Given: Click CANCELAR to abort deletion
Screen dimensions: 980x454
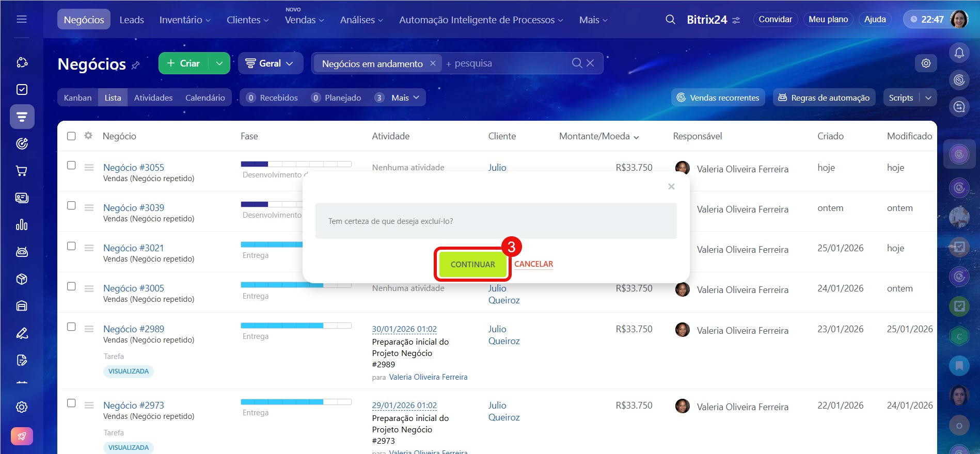Looking at the screenshot, I should pyautogui.click(x=533, y=264).
